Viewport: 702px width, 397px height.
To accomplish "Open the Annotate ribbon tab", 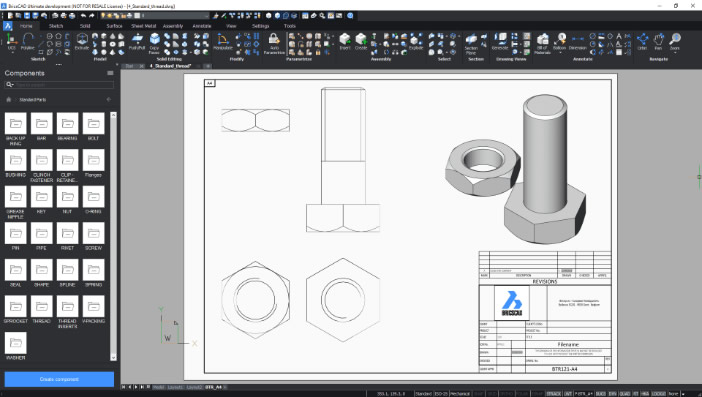I will 201,26.
